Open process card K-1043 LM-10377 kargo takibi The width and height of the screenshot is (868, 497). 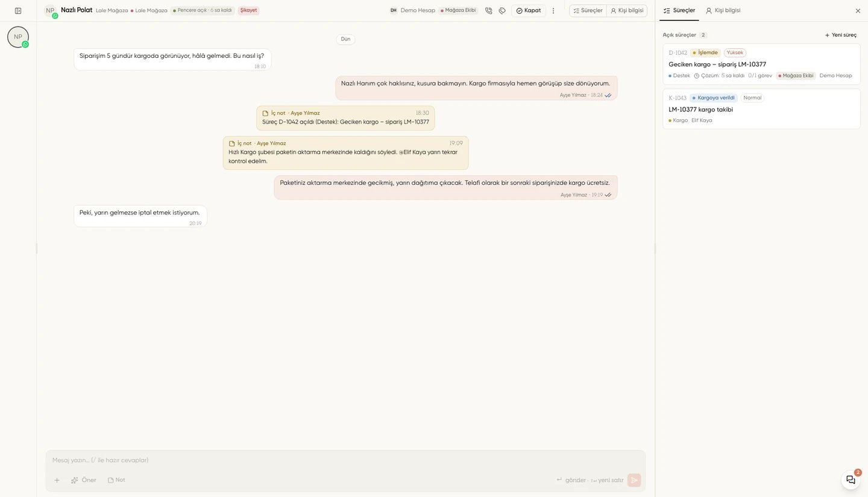761,109
